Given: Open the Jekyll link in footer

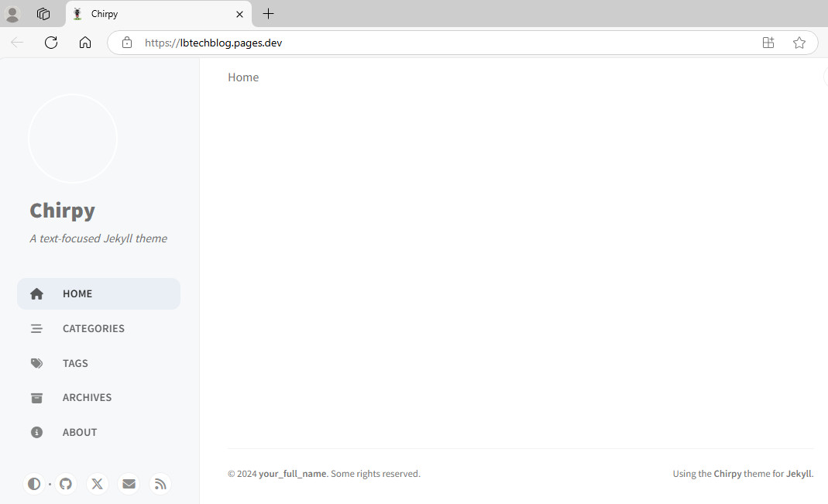Looking at the screenshot, I should (x=799, y=474).
